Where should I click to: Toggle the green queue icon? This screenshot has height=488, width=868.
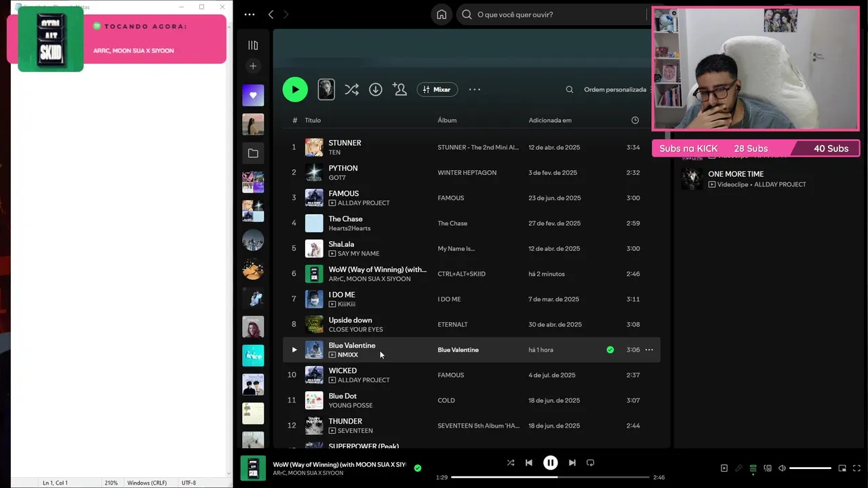[x=753, y=468]
